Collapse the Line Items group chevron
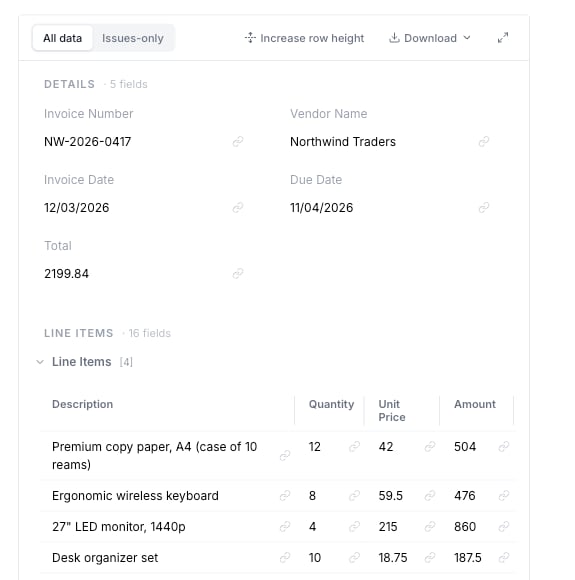The image size is (575, 580). [40, 362]
